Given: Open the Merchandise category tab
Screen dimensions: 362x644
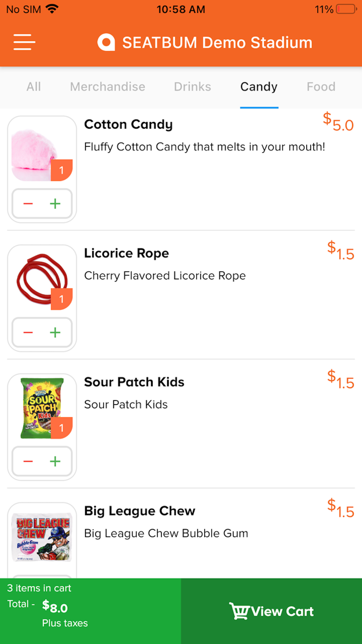Looking at the screenshot, I should [108, 87].
